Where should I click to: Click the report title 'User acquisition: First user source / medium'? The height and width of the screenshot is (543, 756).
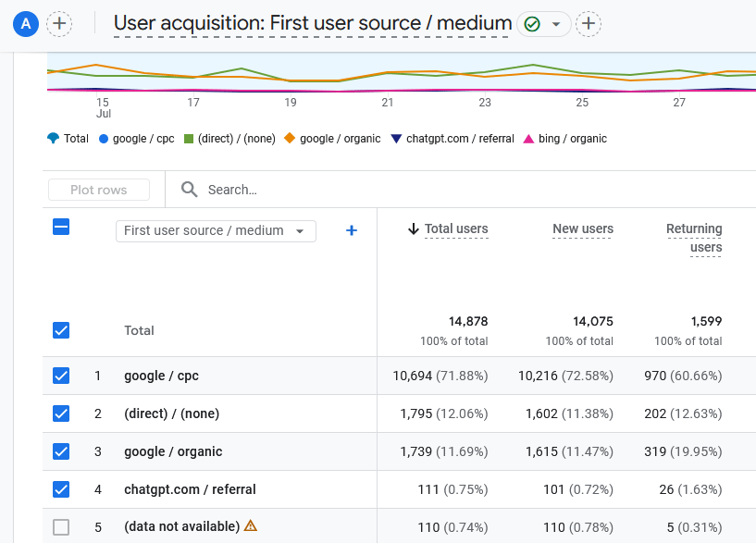(x=313, y=24)
